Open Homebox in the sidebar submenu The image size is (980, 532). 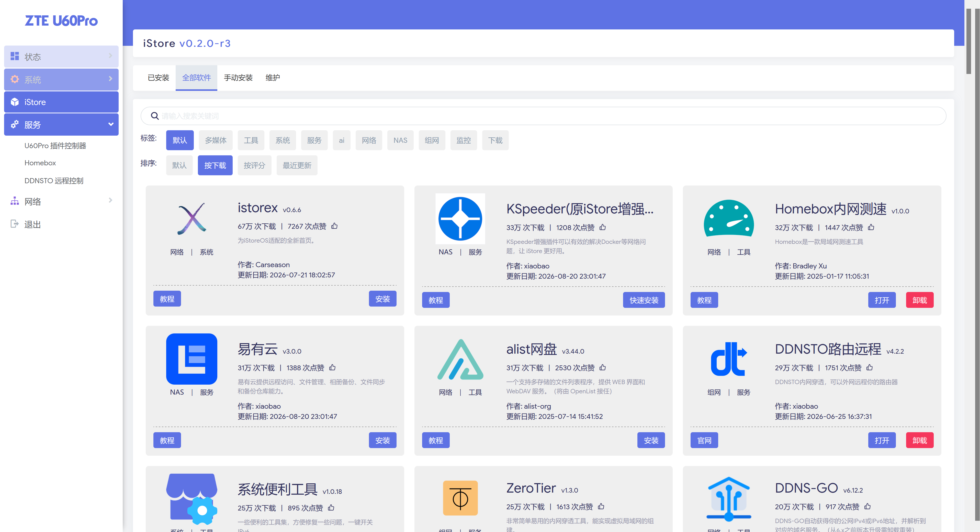40,162
